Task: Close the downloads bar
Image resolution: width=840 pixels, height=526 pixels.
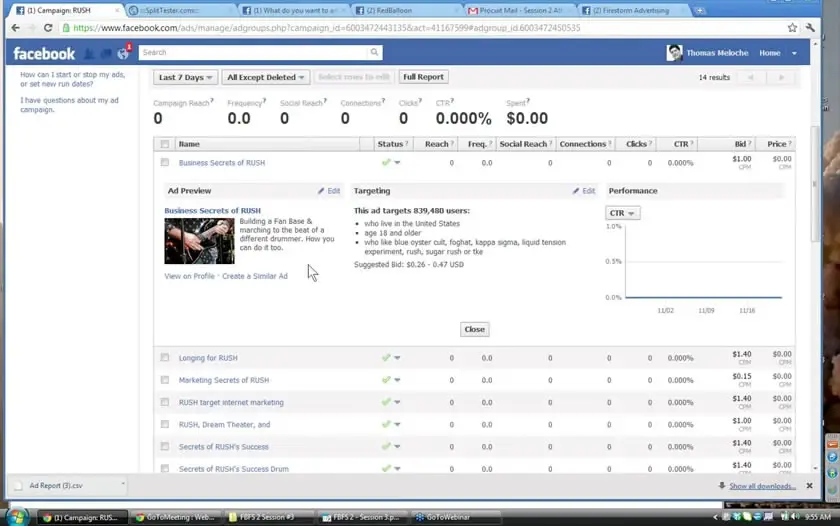Action: pos(809,485)
